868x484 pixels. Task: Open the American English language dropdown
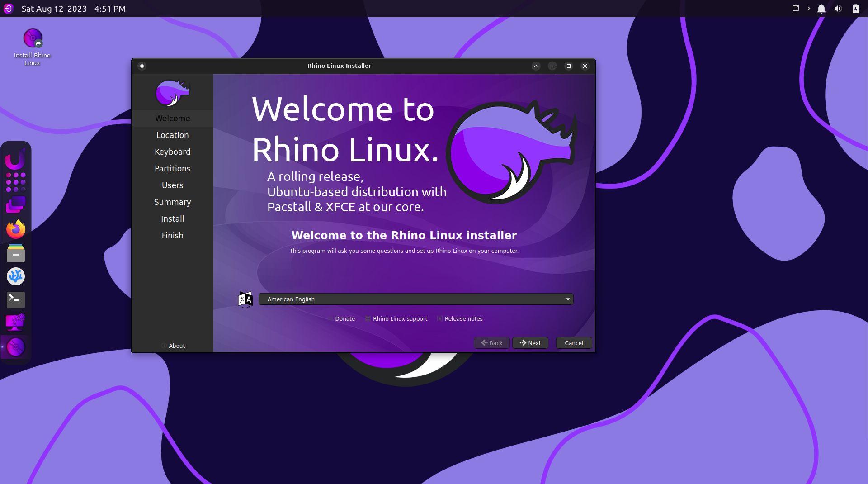pyautogui.click(x=416, y=299)
